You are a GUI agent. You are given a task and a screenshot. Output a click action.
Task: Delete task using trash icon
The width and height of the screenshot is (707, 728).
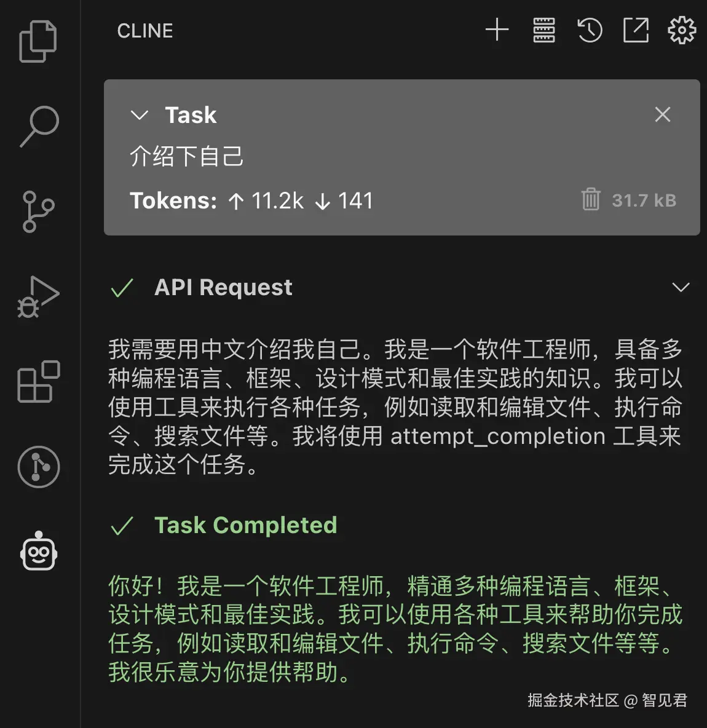click(x=590, y=199)
